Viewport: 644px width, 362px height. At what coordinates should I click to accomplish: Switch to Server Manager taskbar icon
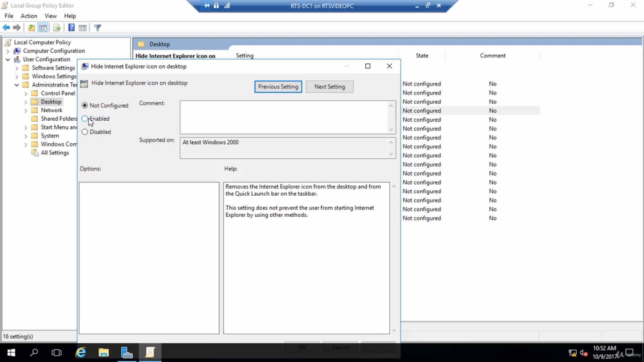(127, 352)
